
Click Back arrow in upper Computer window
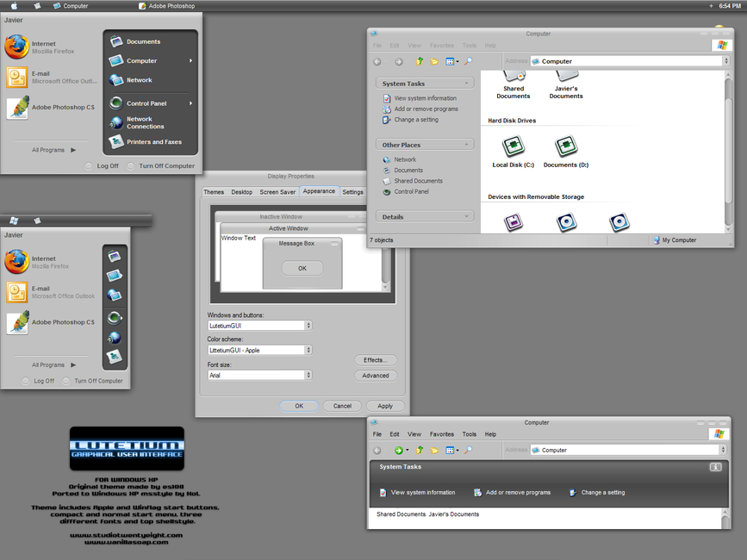377,61
